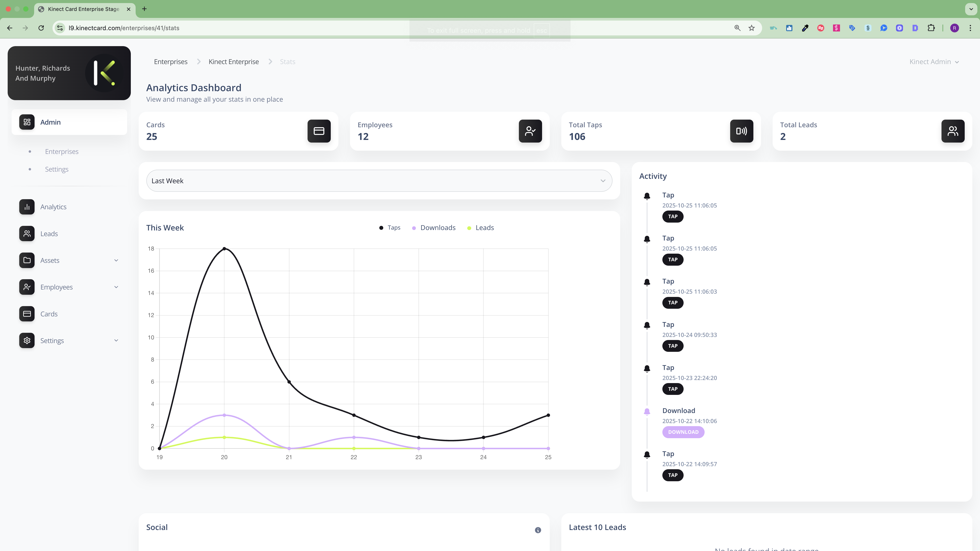The image size is (980, 551).
Task: Click the Cards sidebar icon
Action: pos(27,314)
